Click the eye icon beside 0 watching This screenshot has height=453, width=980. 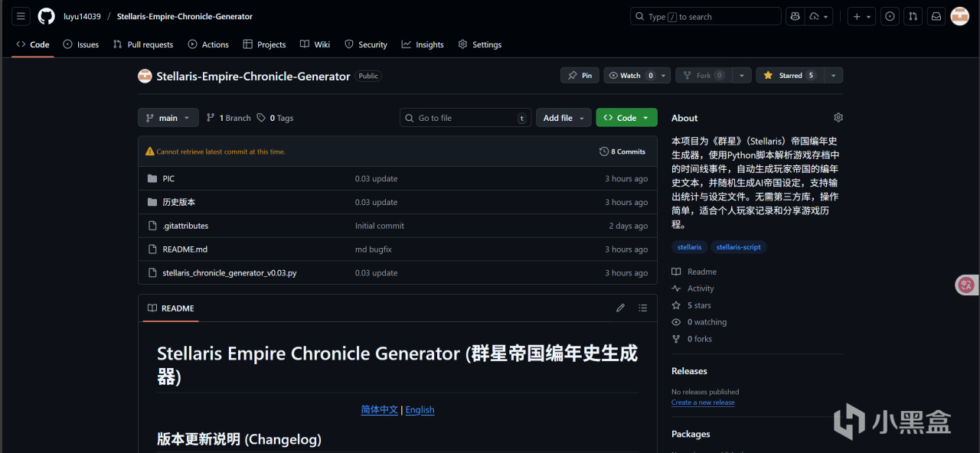point(676,322)
